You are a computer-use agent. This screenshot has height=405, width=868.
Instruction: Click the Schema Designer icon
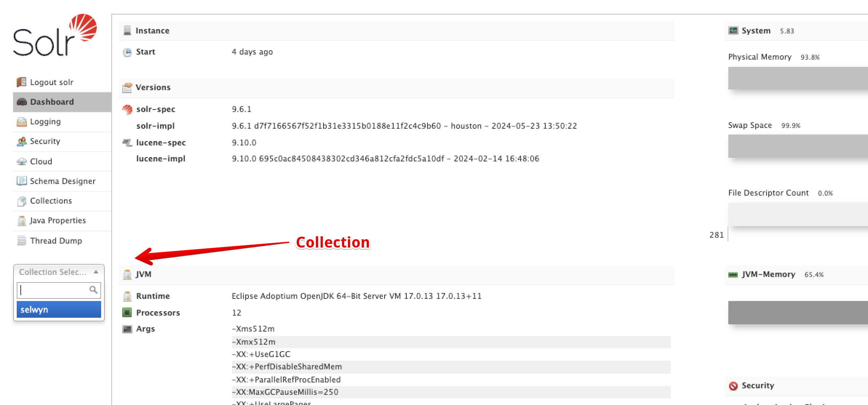coord(22,181)
